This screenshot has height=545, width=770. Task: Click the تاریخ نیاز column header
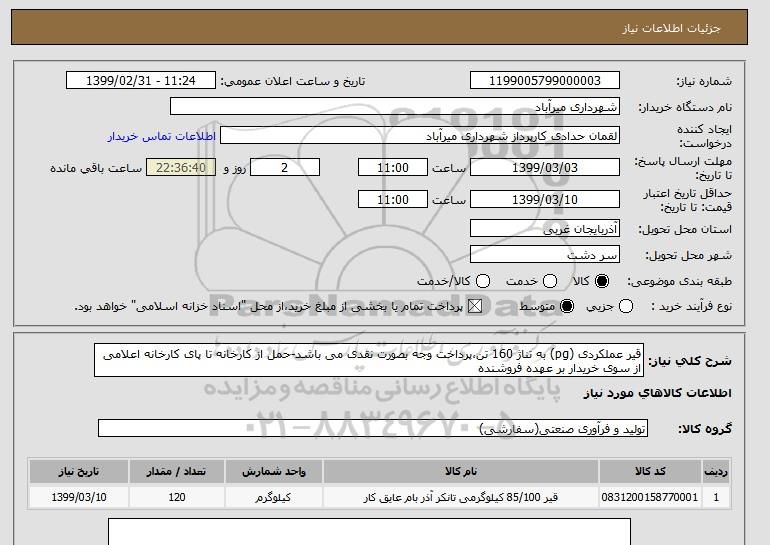(x=79, y=471)
